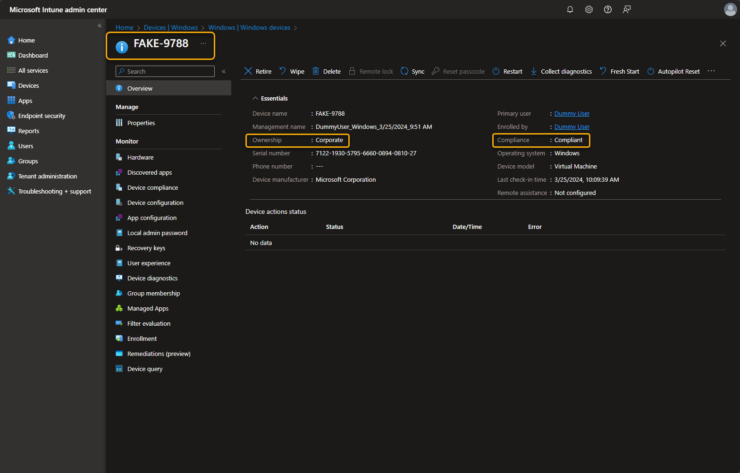740x473 pixels.
Task: Open more toolbar actions ellipsis
Action: pyautogui.click(x=711, y=72)
